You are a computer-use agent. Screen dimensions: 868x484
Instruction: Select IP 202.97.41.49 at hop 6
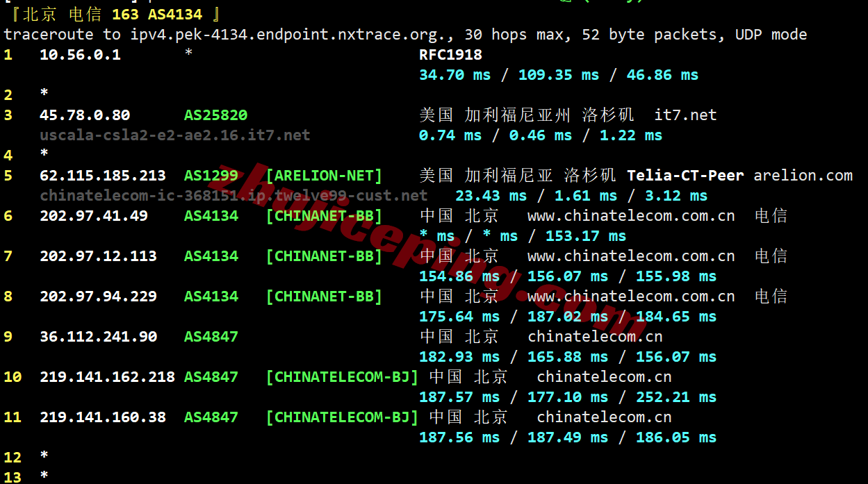pyautogui.click(x=94, y=216)
